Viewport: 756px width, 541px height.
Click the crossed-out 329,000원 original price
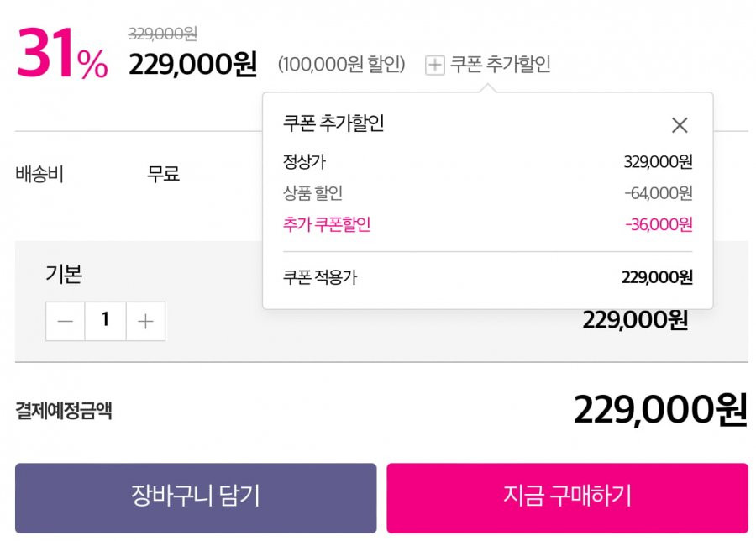point(162,34)
